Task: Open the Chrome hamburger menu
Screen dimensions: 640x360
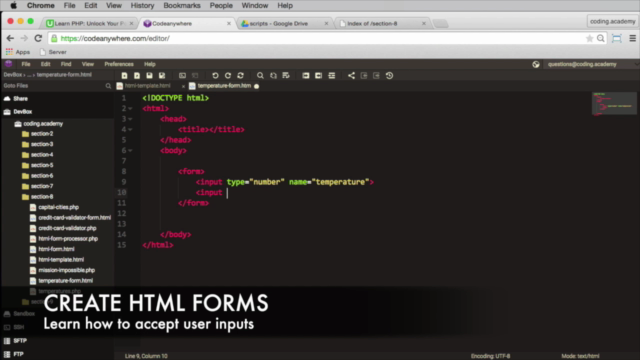Action: [632, 38]
